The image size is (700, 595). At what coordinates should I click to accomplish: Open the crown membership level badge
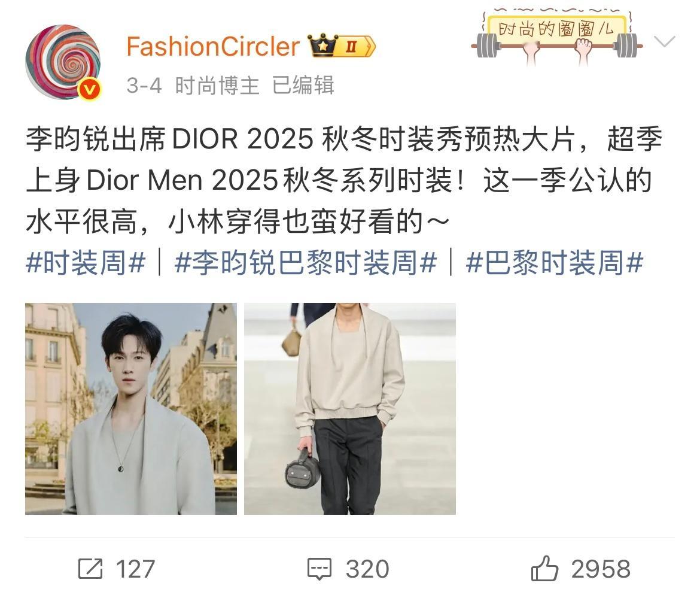(342, 46)
